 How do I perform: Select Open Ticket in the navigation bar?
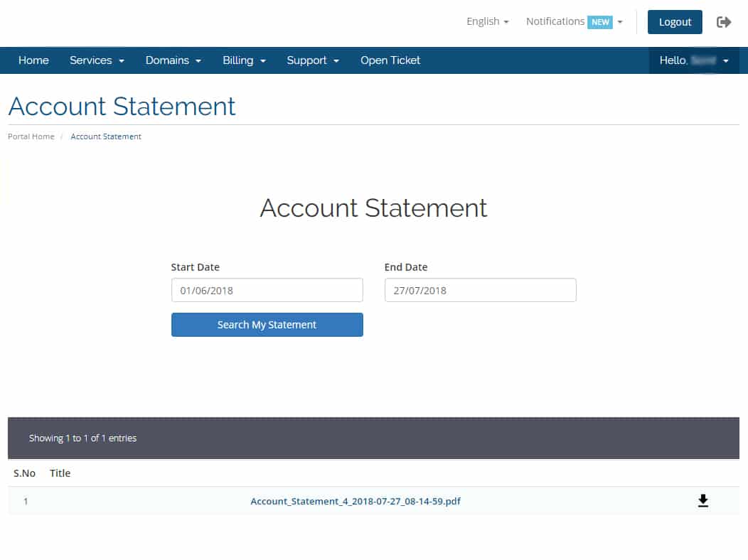390,60
